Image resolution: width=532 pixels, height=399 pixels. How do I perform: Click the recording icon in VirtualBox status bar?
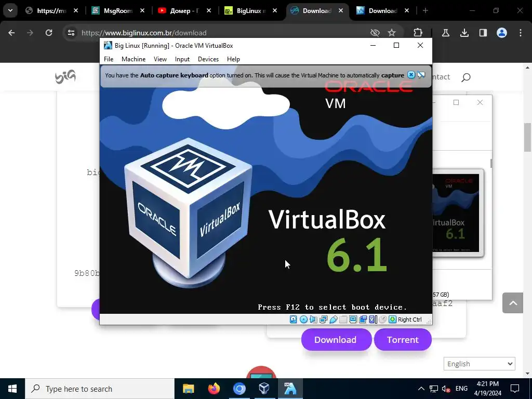pyautogui.click(x=363, y=320)
